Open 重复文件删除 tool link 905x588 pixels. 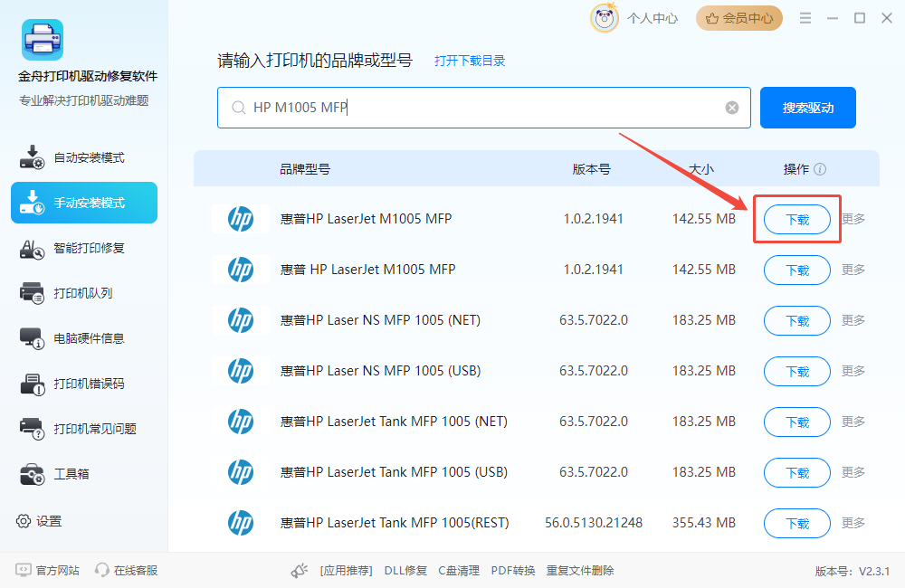(580, 571)
